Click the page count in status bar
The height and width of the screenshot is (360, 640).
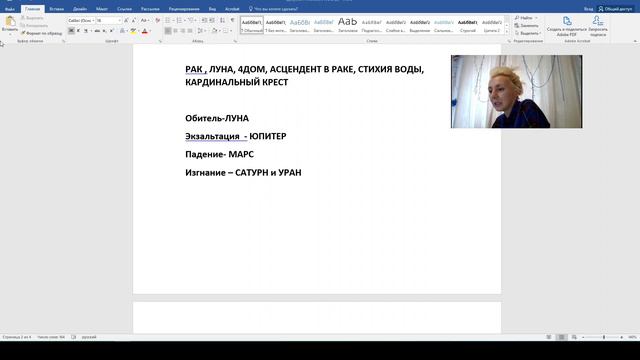pyautogui.click(x=17, y=337)
